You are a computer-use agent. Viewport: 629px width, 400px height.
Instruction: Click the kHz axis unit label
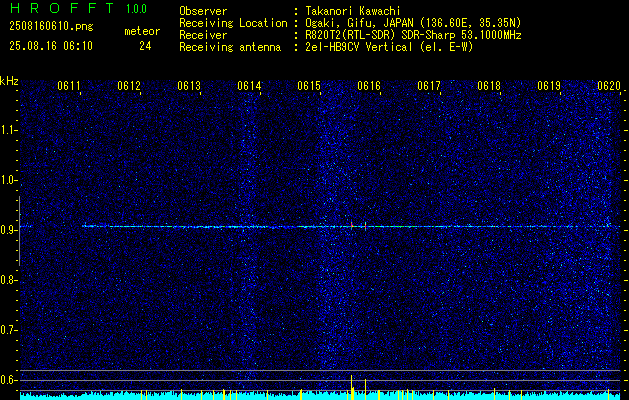(9, 81)
